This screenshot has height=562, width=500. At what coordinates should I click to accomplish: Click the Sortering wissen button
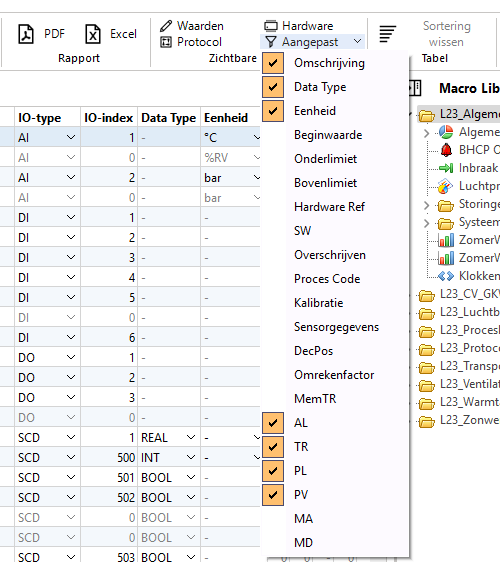point(446,34)
